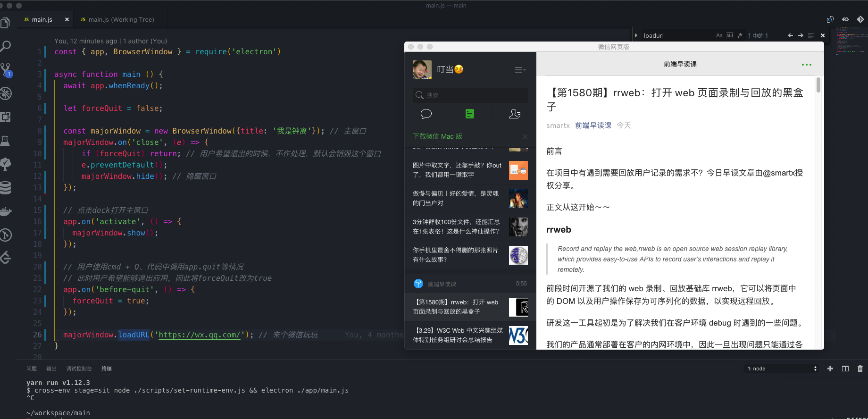This screenshot has width=868, height=419.
Task: Open Source Control view with badge
Action: (6, 70)
